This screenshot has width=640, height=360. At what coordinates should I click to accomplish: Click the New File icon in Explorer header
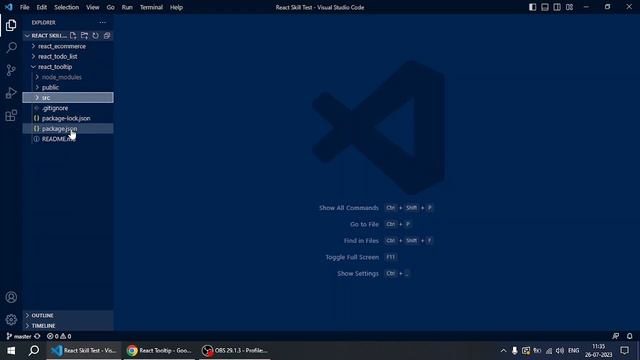click(x=73, y=36)
